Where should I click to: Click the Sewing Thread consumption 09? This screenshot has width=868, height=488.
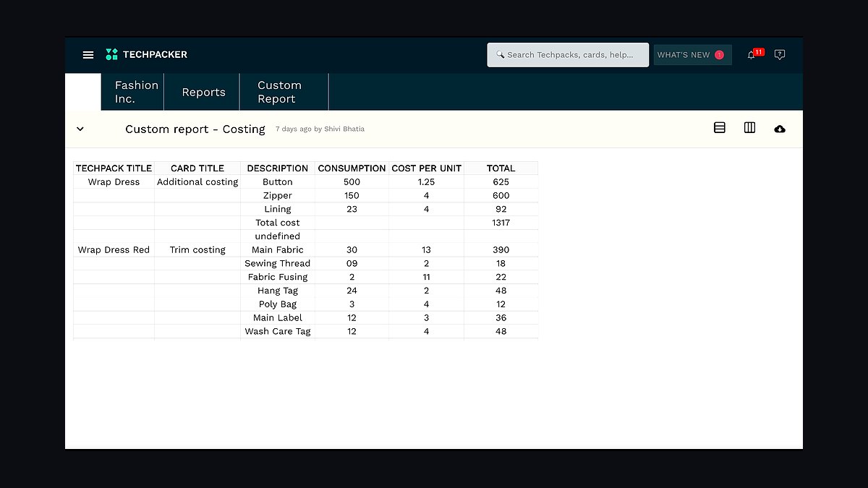click(352, 264)
